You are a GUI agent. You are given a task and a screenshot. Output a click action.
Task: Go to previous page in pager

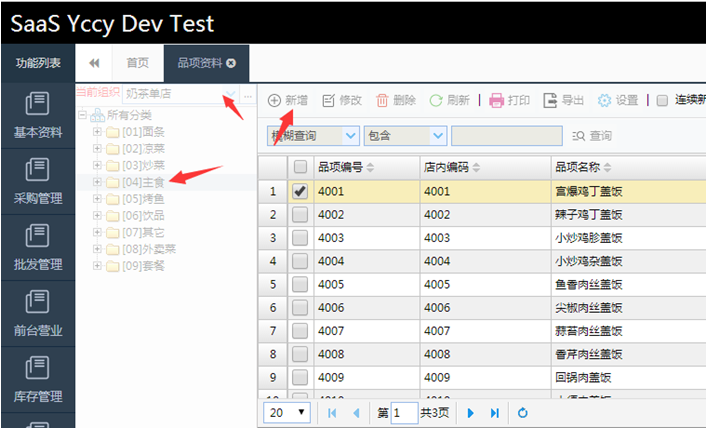(356, 413)
